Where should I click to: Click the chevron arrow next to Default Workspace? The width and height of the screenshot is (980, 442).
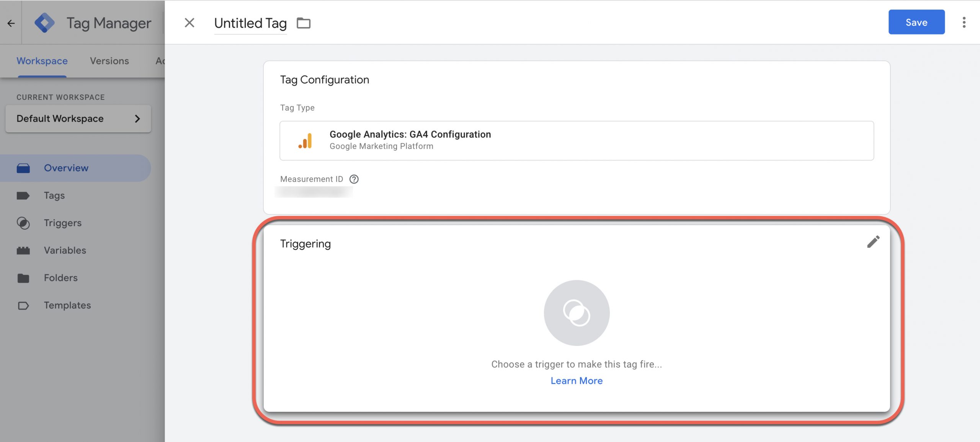(137, 119)
